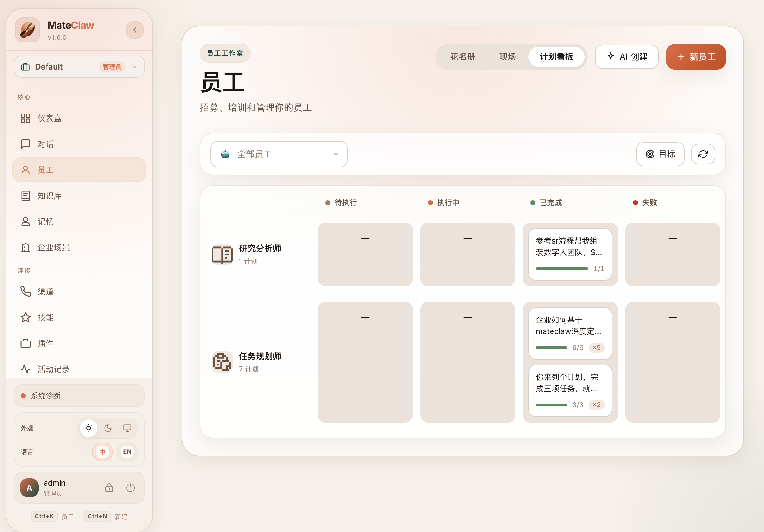Open the Enterprise scenes (企业场景) building icon

point(26,248)
